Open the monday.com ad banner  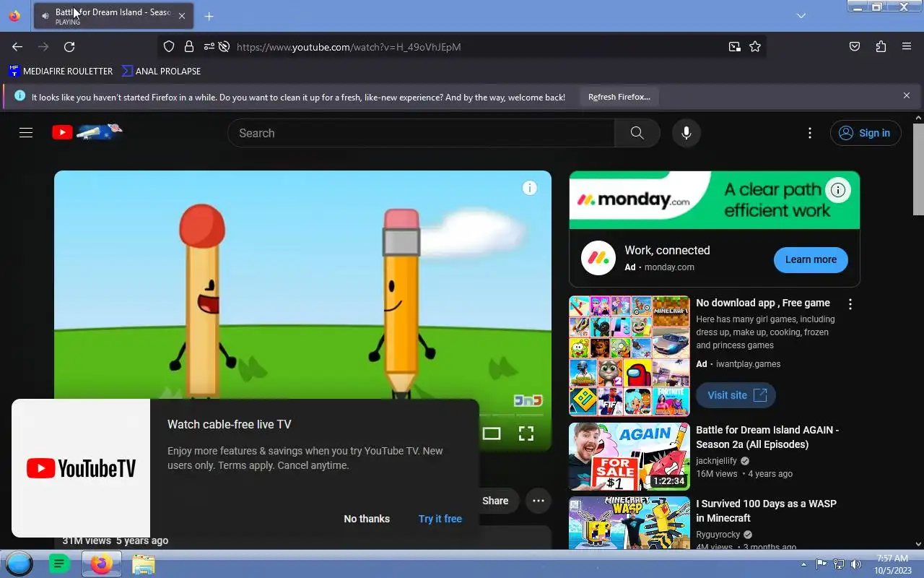(x=715, y=200)
